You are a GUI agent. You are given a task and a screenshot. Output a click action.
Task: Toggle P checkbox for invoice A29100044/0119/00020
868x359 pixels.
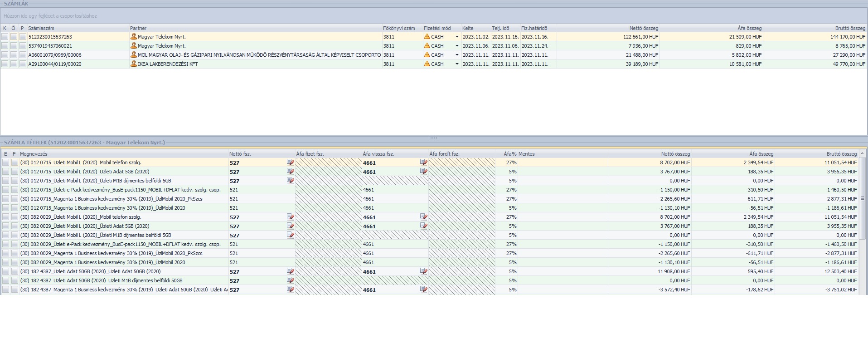(x=23, y=64)
